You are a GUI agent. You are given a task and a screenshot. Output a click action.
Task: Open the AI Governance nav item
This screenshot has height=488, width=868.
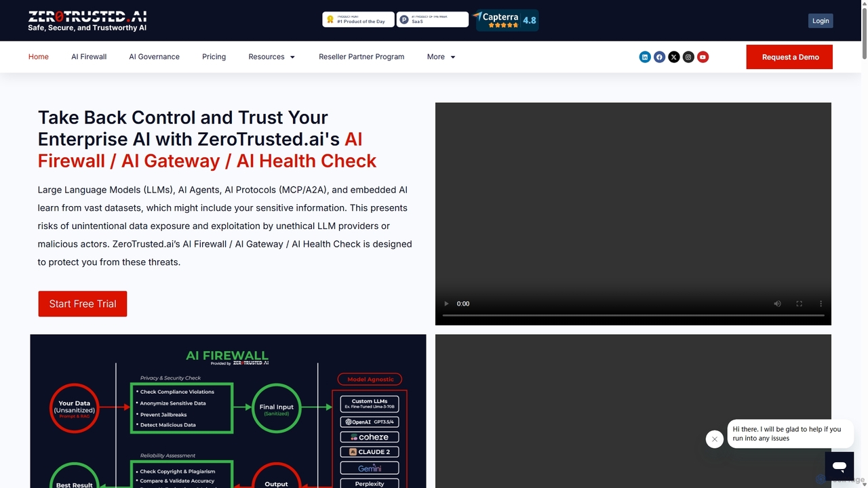155,57
